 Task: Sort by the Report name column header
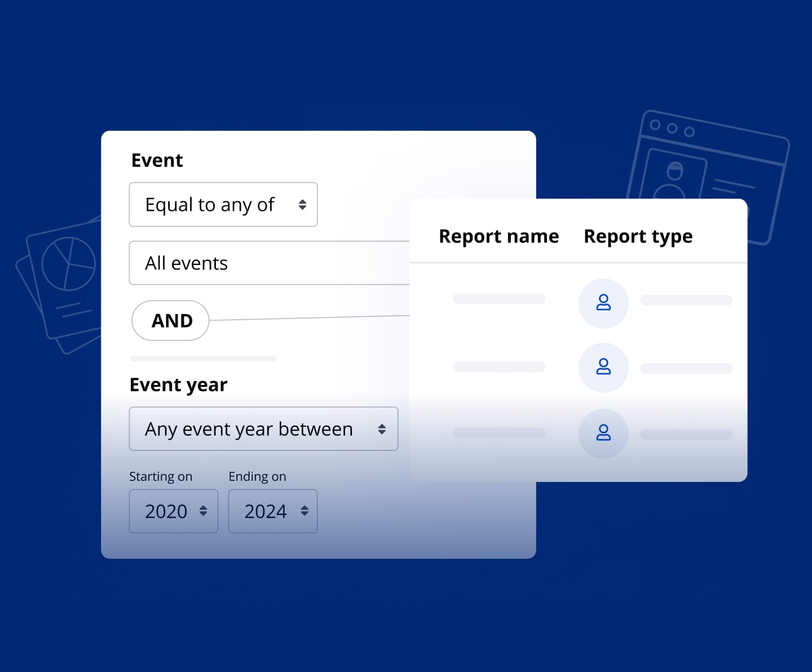[x=498, y=236]
